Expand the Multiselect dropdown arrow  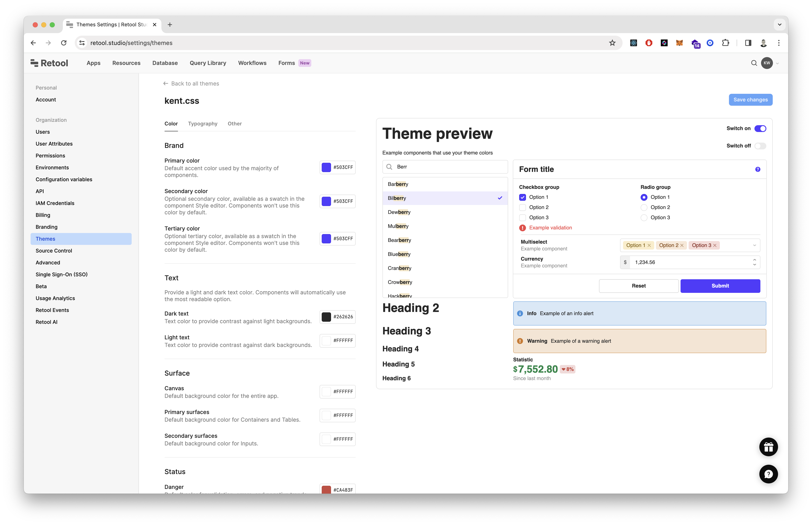coord(754,246)
